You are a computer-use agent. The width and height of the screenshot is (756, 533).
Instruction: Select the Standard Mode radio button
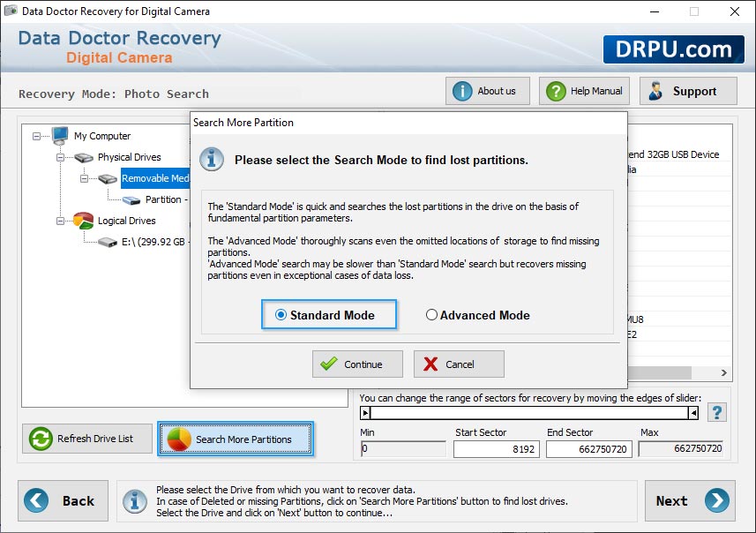(x=281, y=315)
